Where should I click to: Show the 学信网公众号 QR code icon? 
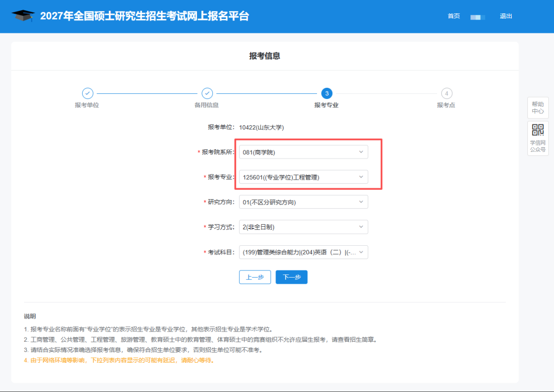coord(538,130)
